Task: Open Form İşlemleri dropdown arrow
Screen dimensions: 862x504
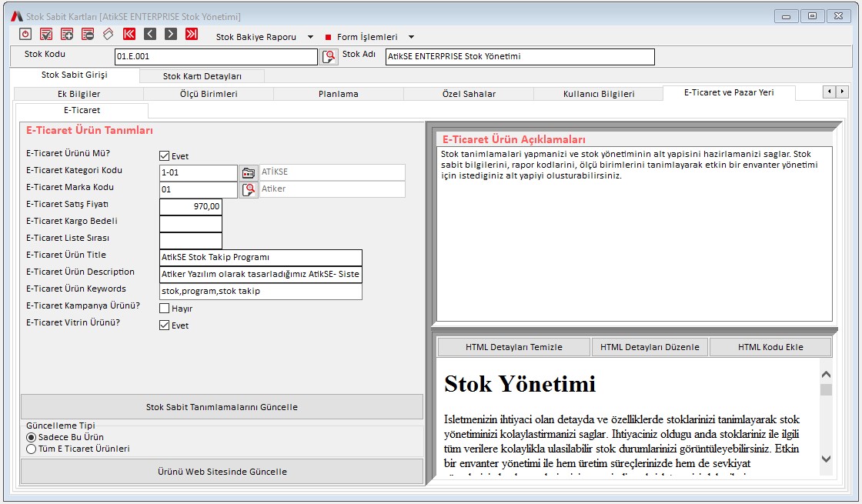Action: 411,38
